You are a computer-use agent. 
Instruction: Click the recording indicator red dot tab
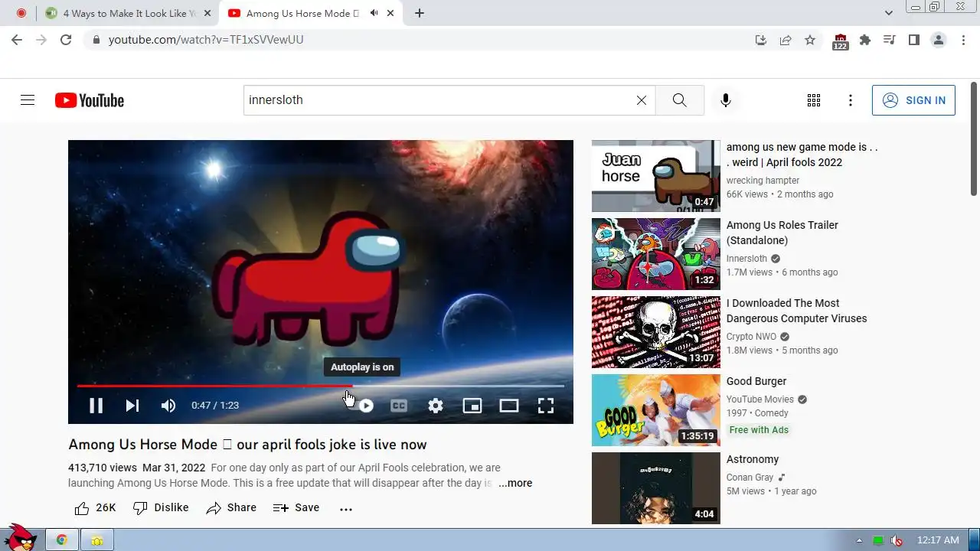point(21,13)
